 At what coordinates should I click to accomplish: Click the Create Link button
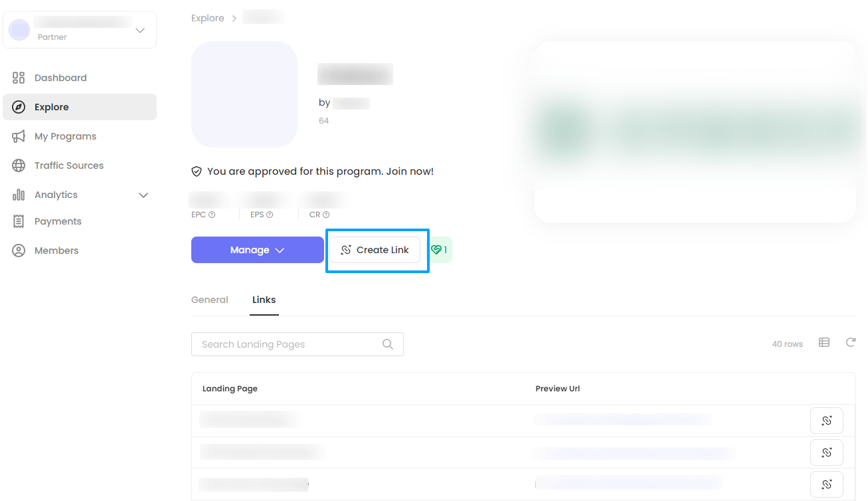click(x=375, y=250)
